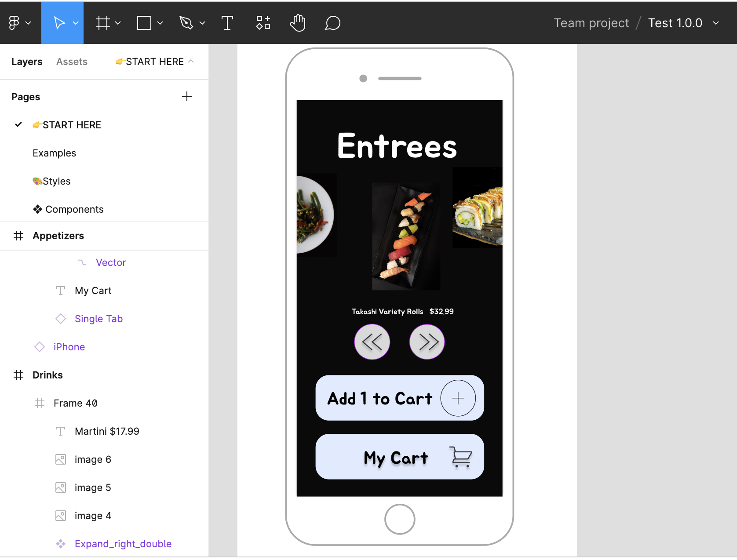737x560 pixels.
Task: Select the Text tool
Action: click(x=227, y=23)
